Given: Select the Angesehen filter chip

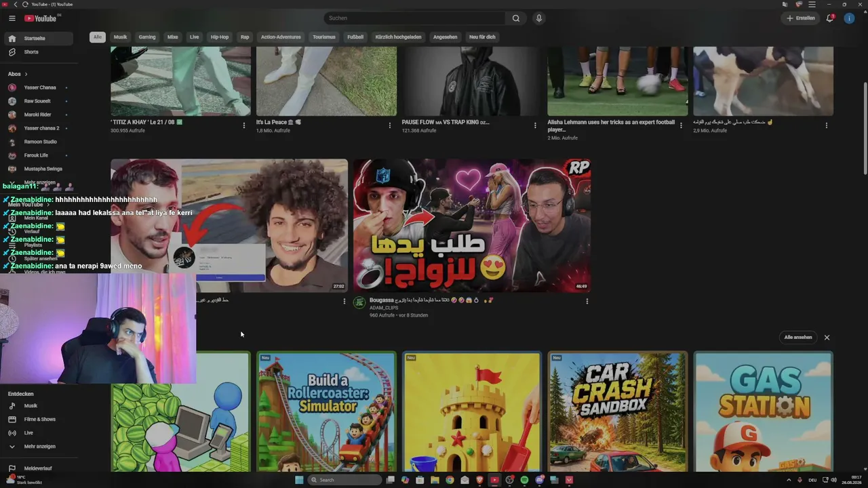Looking at the screenshot, I should tap(446, 37).
